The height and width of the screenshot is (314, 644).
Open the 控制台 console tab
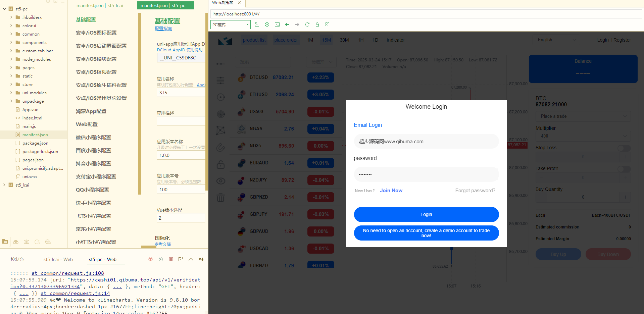click(17, 259)
